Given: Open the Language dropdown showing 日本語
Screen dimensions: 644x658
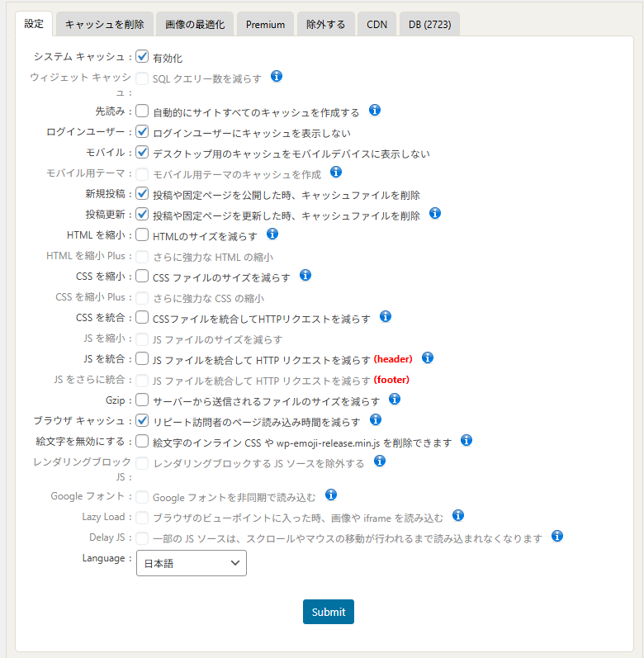Looking at the screenshot, I should [191, 563].
